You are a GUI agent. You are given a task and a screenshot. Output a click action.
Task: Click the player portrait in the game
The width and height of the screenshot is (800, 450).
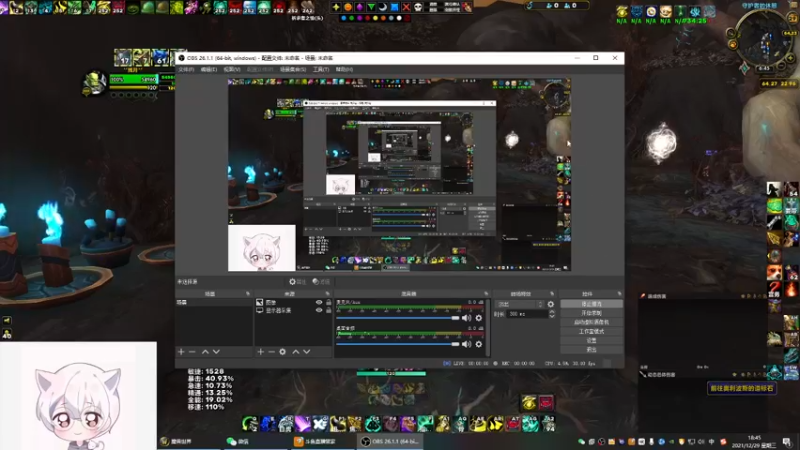point(95,83)
